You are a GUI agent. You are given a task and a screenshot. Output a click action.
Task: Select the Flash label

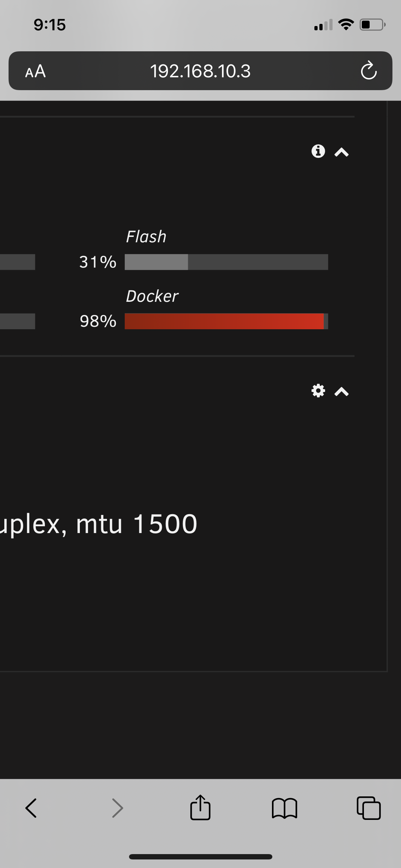pyautogui.click(x=146, y=237)
